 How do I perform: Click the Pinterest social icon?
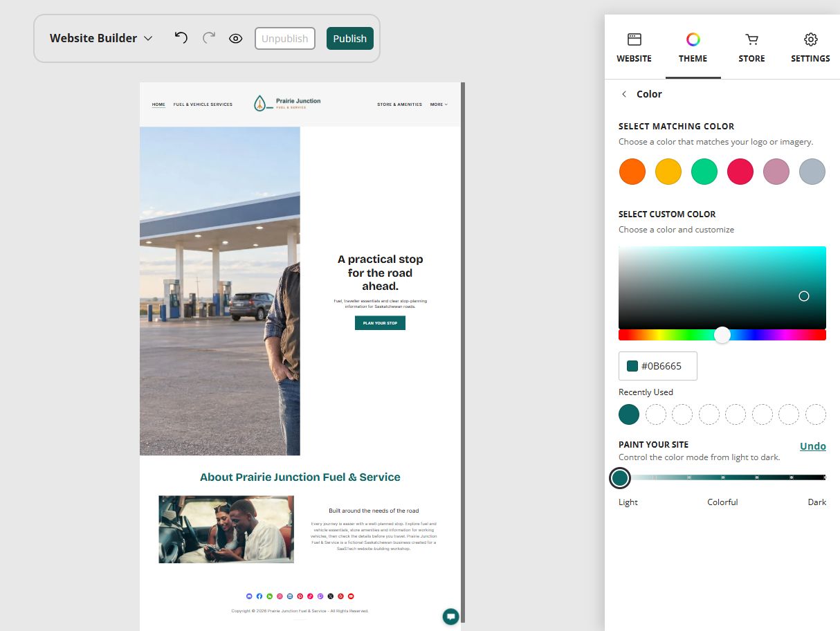pyautogui.click(x=300, y=596)
